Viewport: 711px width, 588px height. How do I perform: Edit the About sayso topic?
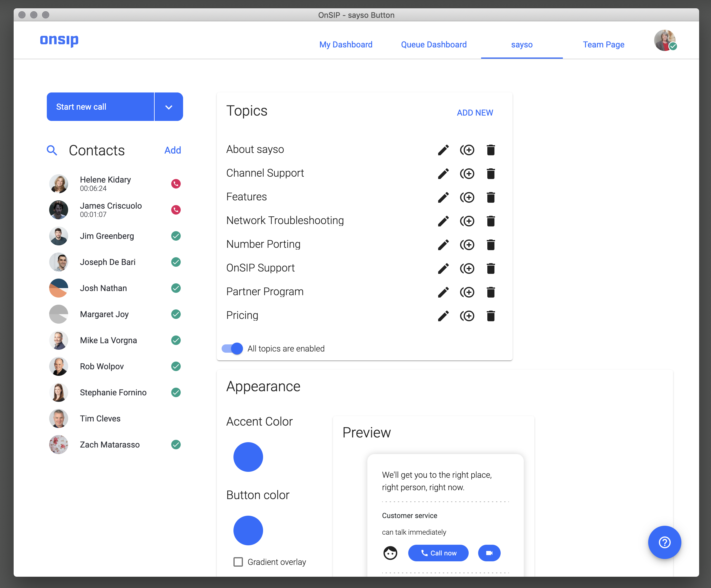443,150
